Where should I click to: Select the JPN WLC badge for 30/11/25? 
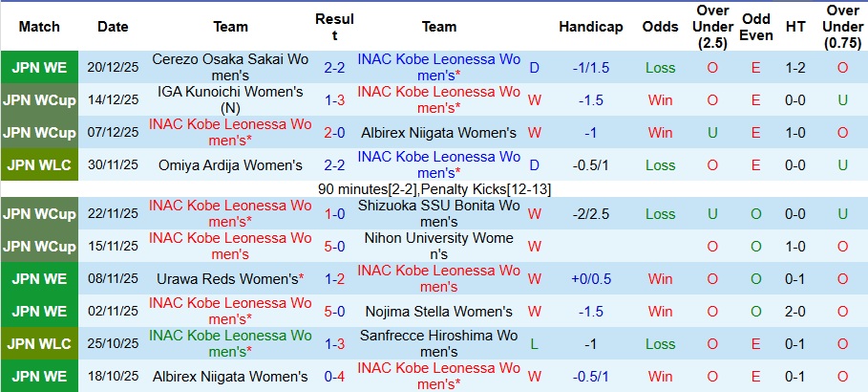tap(39, 165)
